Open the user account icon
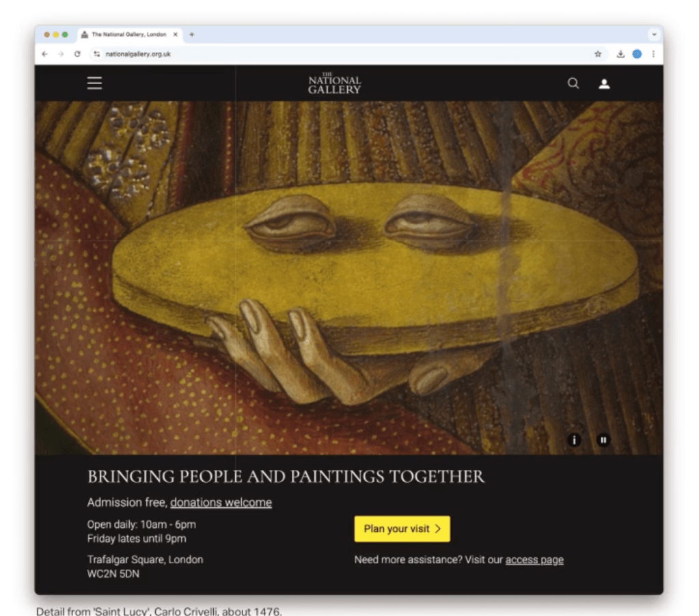 tap(604, 84)
